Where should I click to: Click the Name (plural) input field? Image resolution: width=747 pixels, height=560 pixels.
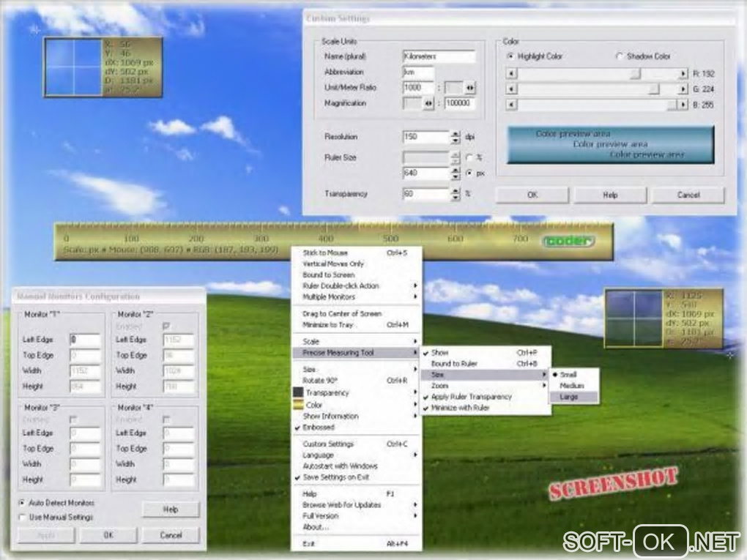tap(439, 56)
